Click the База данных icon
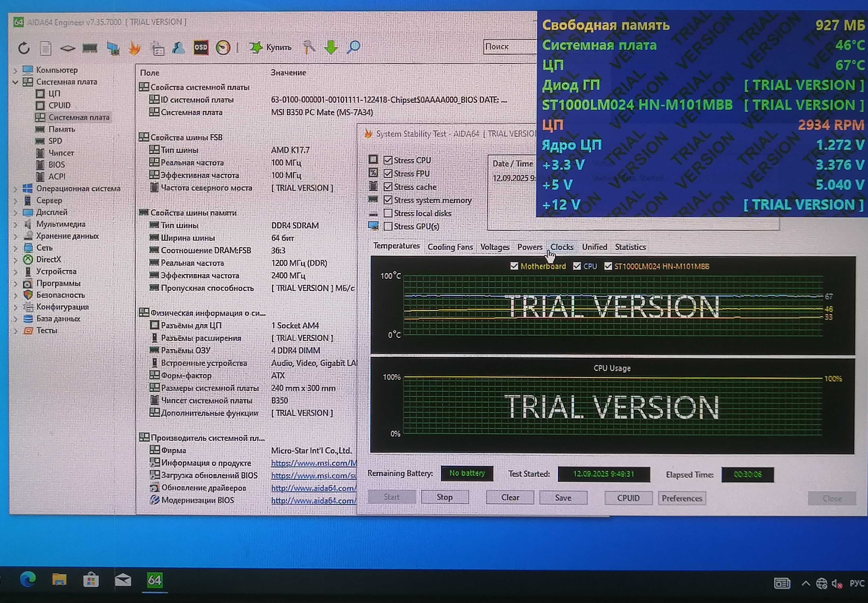 [28, 319]
